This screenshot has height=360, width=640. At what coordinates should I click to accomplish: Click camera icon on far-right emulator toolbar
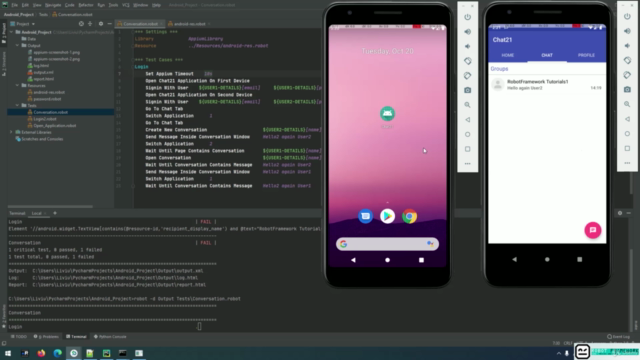627,89
